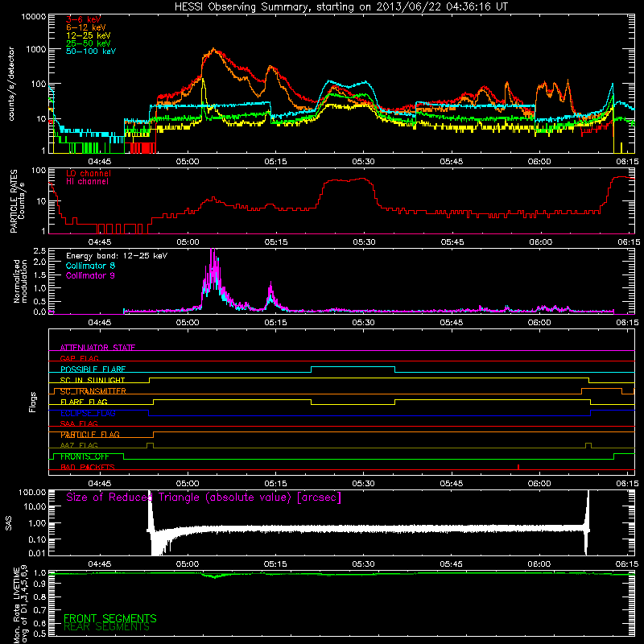Click the 05:00 time tick under the Flags panel
The height and width of the screenshot is (644, 644).
188,484
